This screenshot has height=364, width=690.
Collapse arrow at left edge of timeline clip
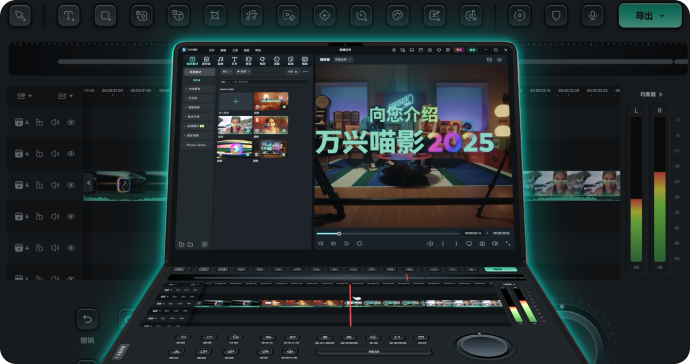pos(88,183)
